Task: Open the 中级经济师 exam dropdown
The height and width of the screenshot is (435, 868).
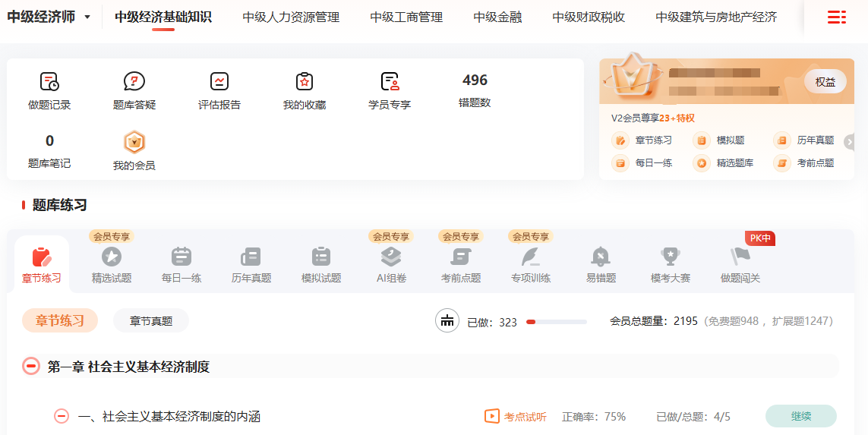Action: pos(49,17)
